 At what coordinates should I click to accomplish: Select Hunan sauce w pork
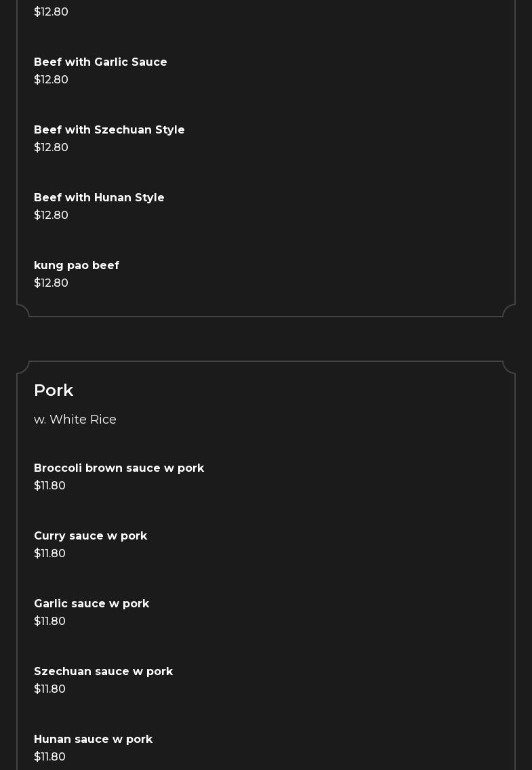[x=93, y=739]
